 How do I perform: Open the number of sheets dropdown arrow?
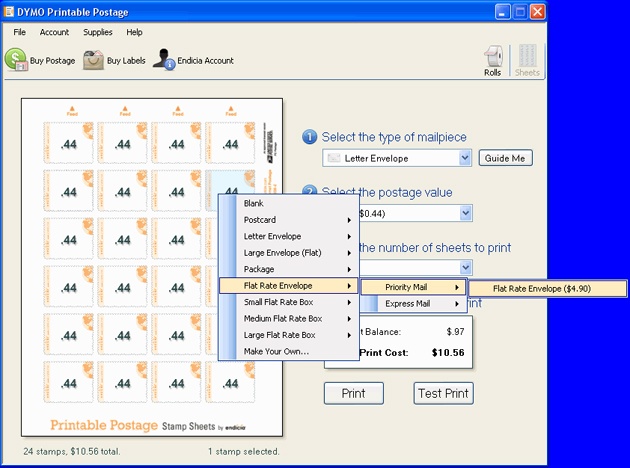(466, 268)
